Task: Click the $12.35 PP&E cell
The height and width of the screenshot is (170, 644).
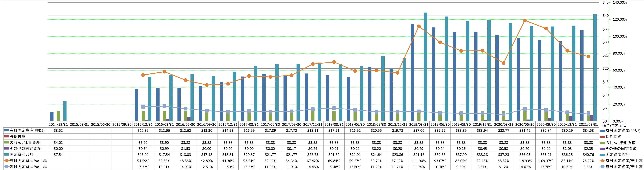Action: (143, 130)
